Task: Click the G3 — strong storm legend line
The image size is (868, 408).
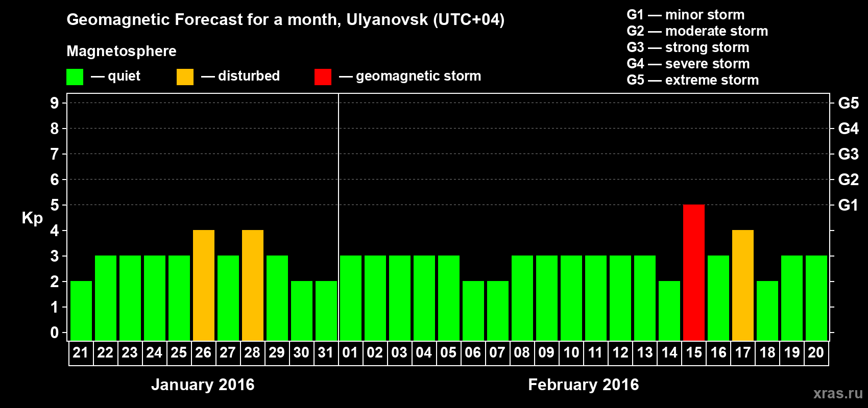Action: 688,47
